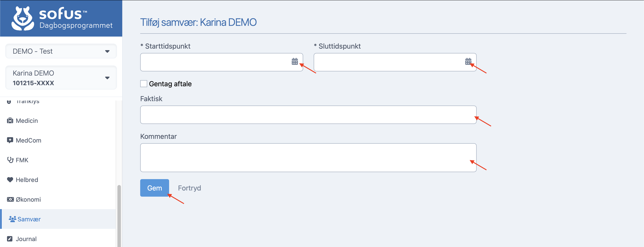
Task: Open the Sluttidspunkt calendar picker icon
Action: tap(468, 62)
